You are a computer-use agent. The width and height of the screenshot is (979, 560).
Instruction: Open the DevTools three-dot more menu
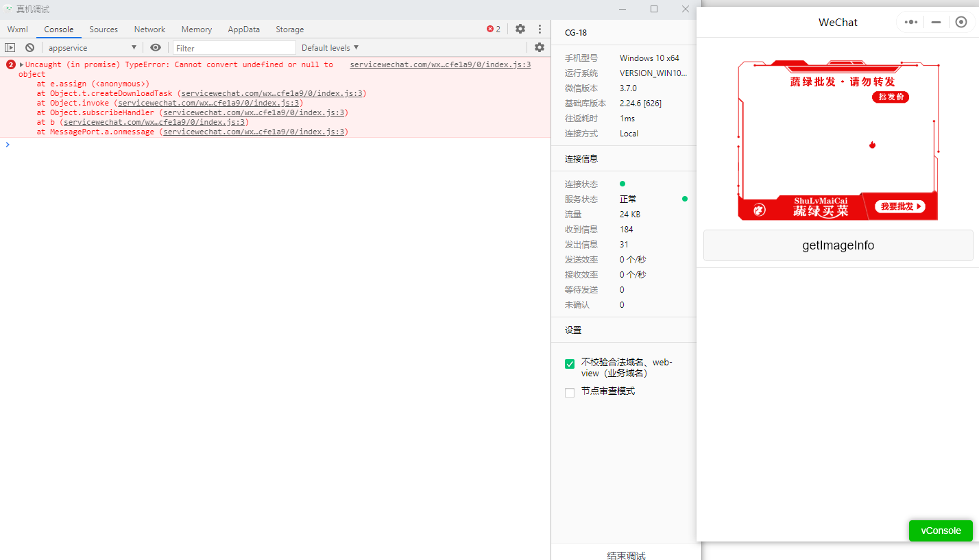click(x=540, y=29)
